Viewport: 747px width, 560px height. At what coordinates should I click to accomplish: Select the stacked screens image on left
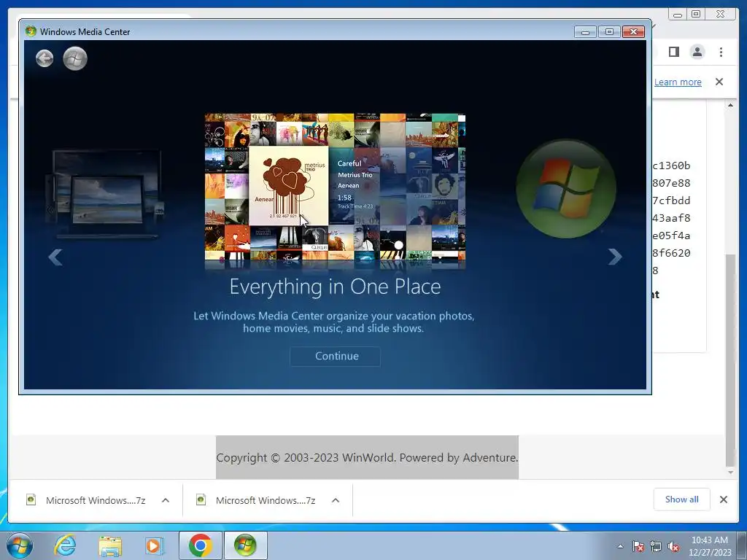click(x=105, y=192)
